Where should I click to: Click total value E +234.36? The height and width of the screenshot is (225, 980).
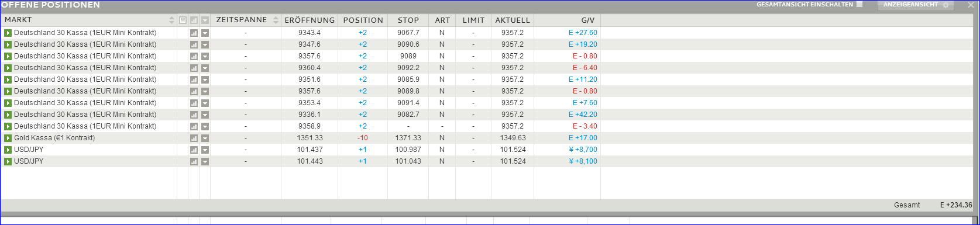(x=956, y=205)
